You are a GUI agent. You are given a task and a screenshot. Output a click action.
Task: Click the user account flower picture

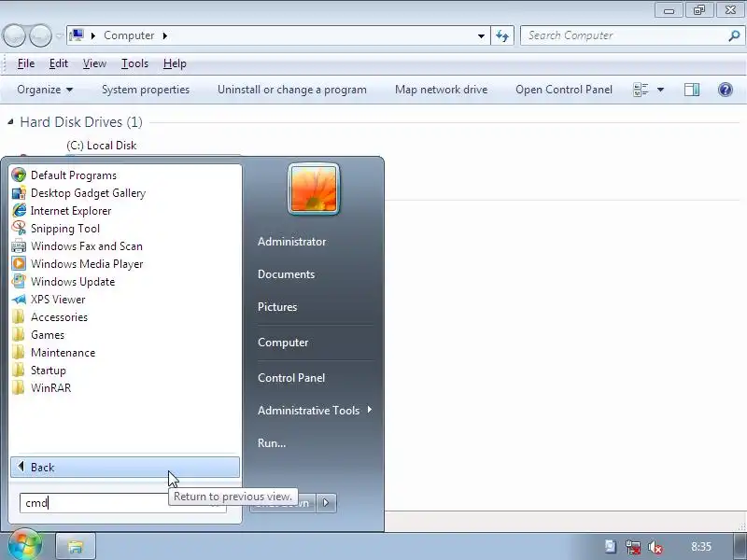point(314,189)
